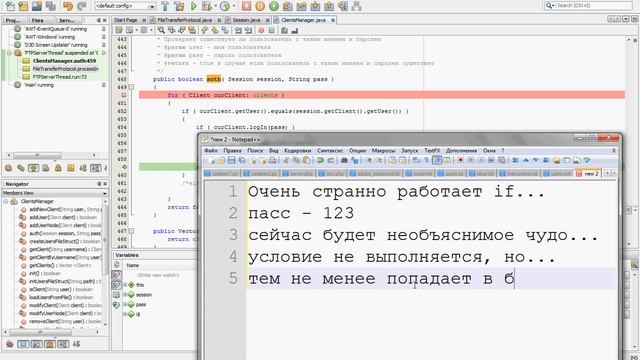The height and width of the screenshot is (360, 640).
Task: Open the Session.java editor tab
Action: [246, 20]
